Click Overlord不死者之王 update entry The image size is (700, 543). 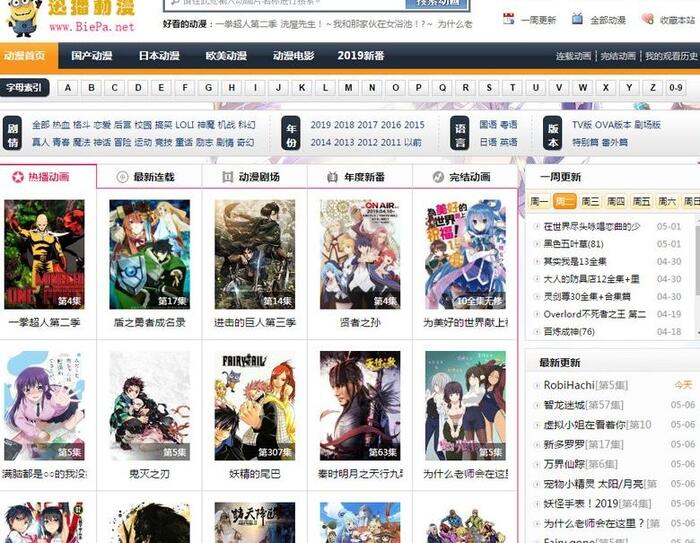595,314
